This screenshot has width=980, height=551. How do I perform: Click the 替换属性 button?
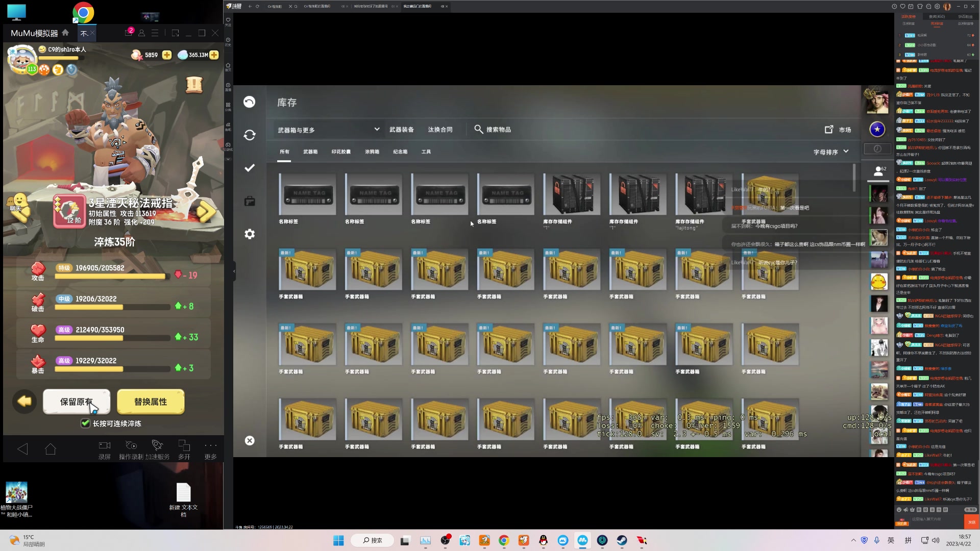(x=151, y=402)
